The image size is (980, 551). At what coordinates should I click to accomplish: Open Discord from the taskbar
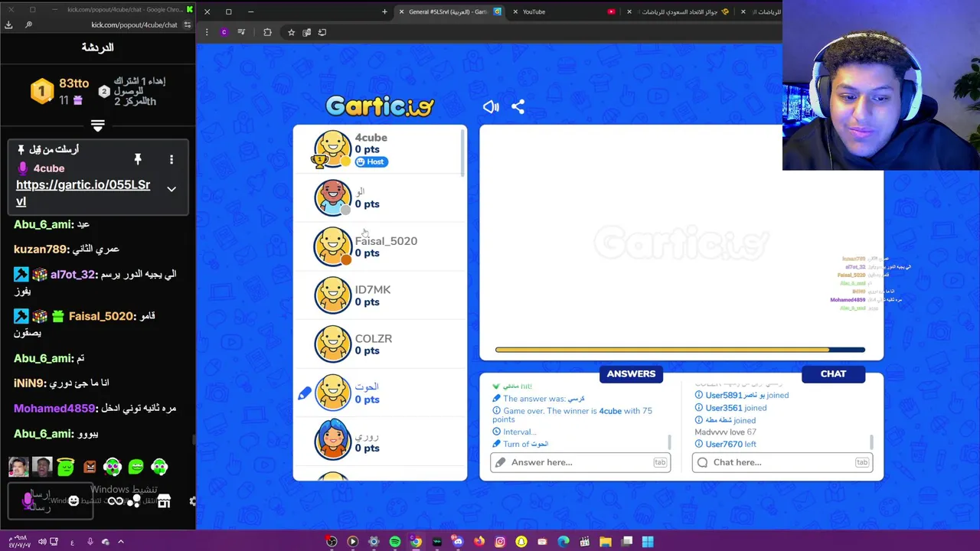pos(458,542)
